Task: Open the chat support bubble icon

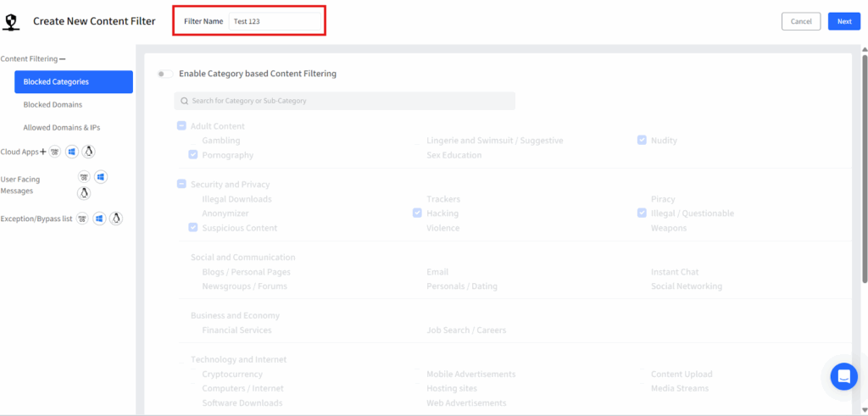Action: pyautogui.click(x=843, y=375)
